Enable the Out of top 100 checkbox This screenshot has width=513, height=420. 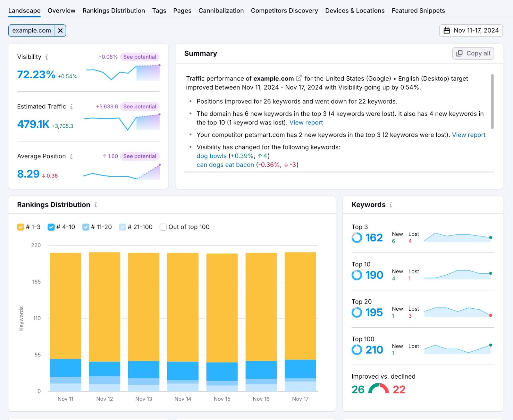point(163,227)
